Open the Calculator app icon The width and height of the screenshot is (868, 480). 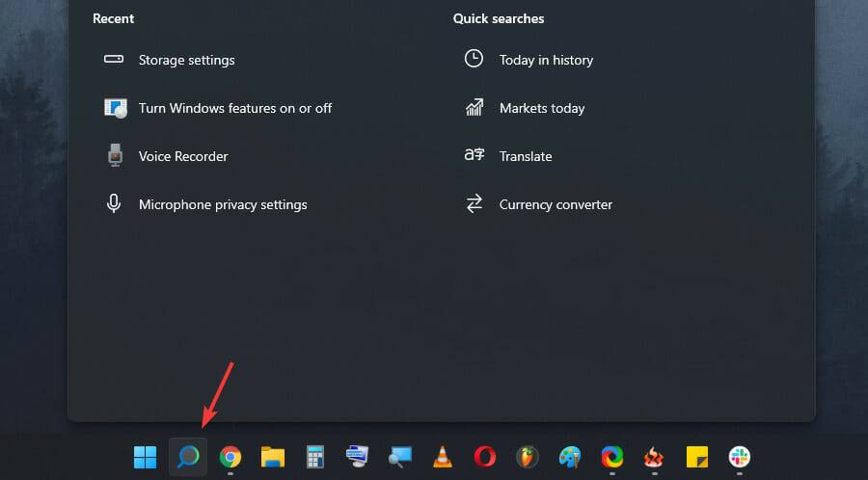pos(315,457)
